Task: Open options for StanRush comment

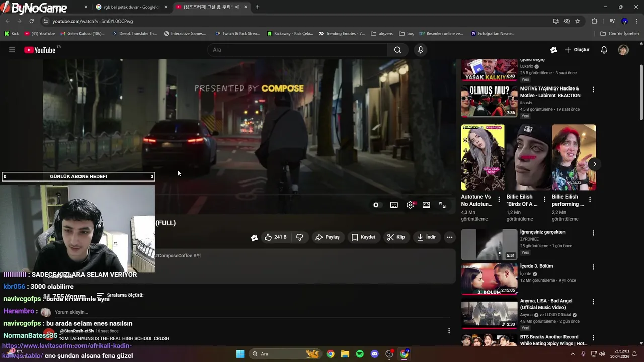Action: point(449,331)
